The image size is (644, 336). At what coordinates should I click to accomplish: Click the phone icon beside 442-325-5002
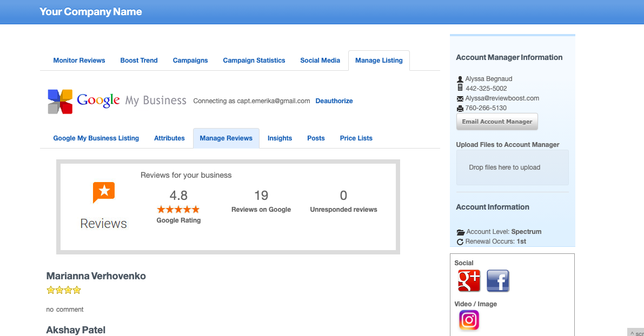[460, 88]
